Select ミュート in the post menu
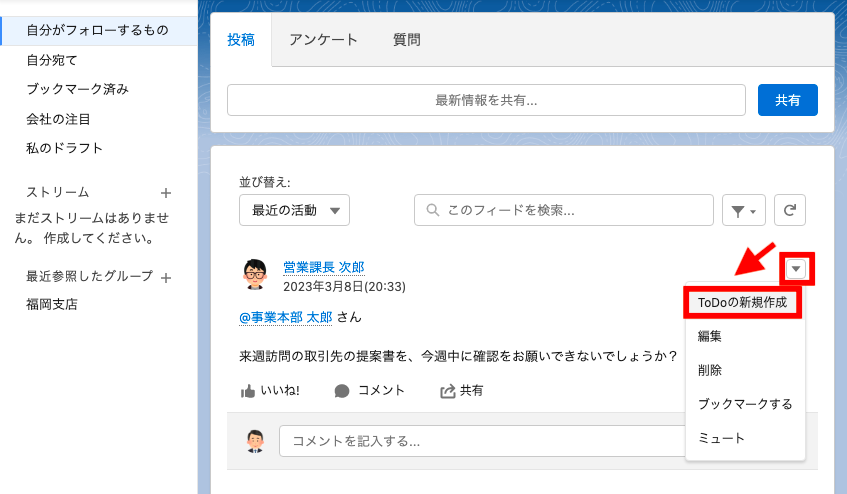The height and width of the screenshot is (494, 847). click(x=721, y=438)
